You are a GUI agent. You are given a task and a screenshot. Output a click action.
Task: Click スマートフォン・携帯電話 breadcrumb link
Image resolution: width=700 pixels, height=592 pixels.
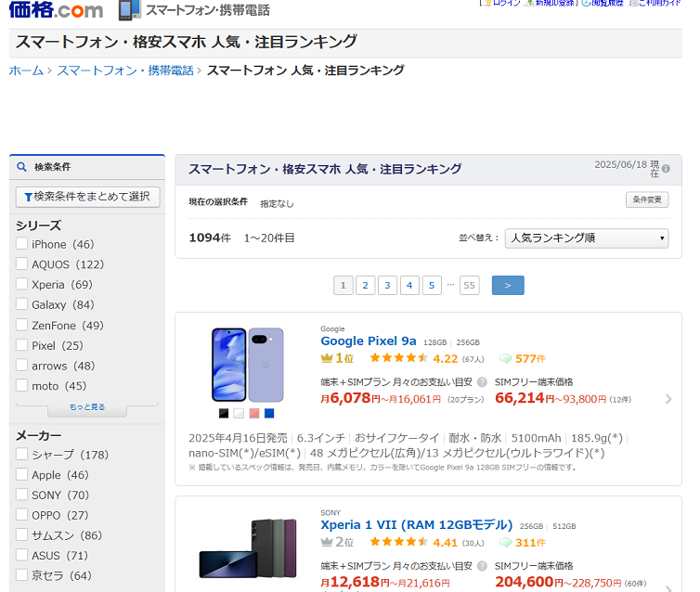[125, 71]
